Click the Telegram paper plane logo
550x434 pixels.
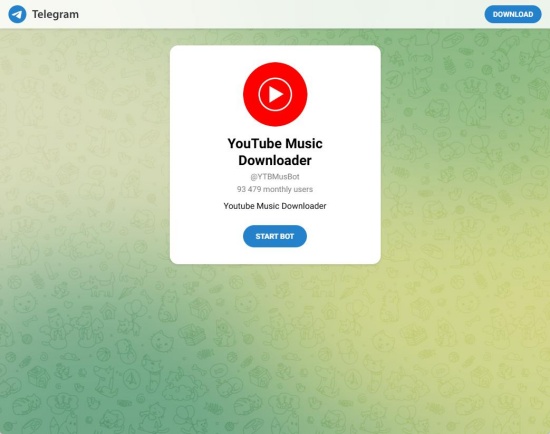17,14
